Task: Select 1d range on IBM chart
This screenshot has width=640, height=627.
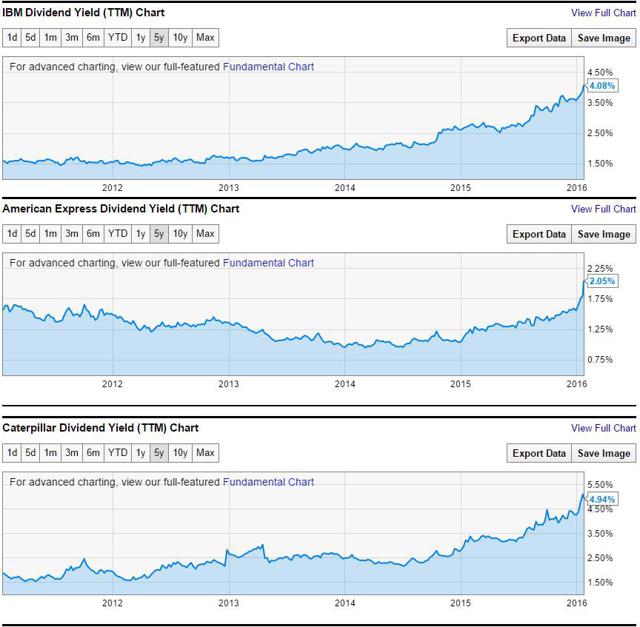Action: pyautogui.click(x=12, y=38)
